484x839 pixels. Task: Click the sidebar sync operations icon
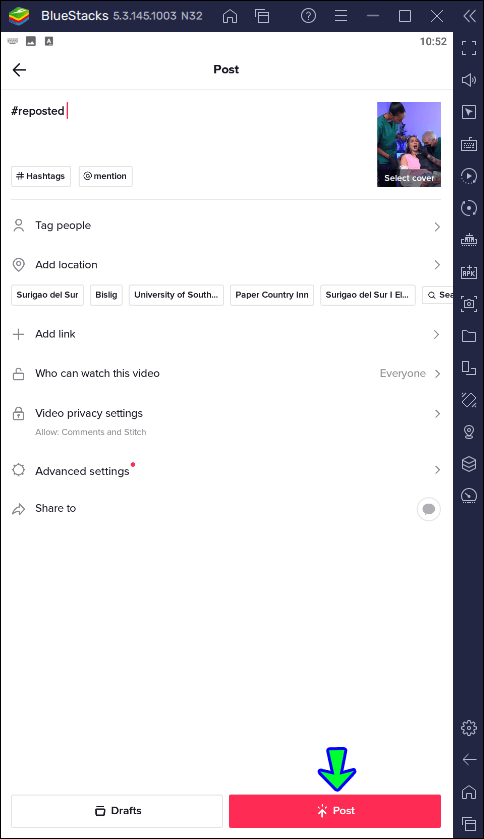coord(469,208)
